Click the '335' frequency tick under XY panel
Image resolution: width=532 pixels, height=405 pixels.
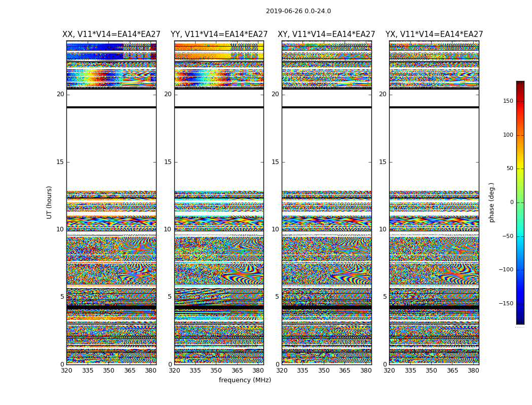pos(302,371)
